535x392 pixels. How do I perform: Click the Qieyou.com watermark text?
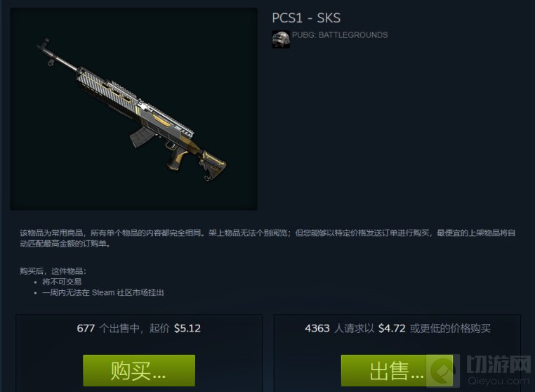point(498,381)
